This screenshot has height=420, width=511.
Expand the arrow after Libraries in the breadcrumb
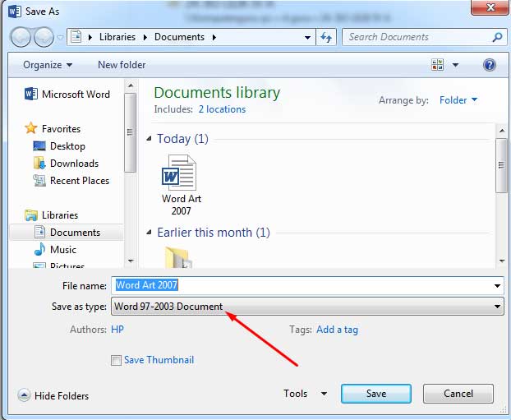click(145, 37)
